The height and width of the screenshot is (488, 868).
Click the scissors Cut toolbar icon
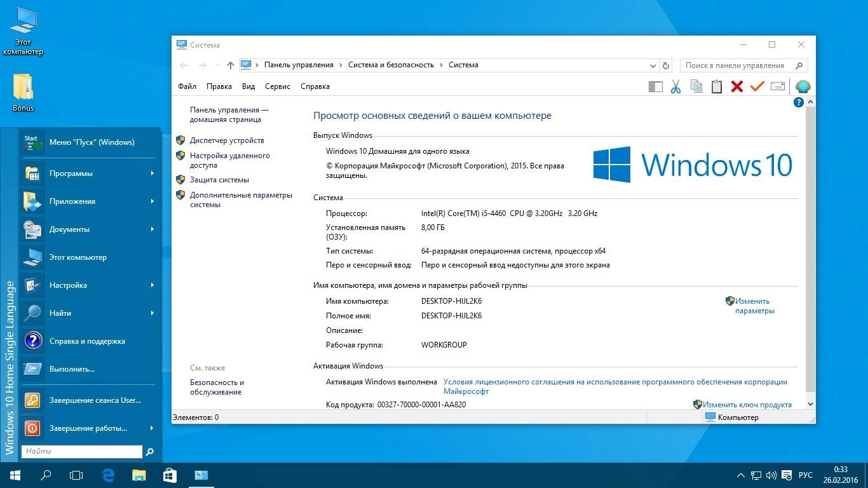coord(675,86)
